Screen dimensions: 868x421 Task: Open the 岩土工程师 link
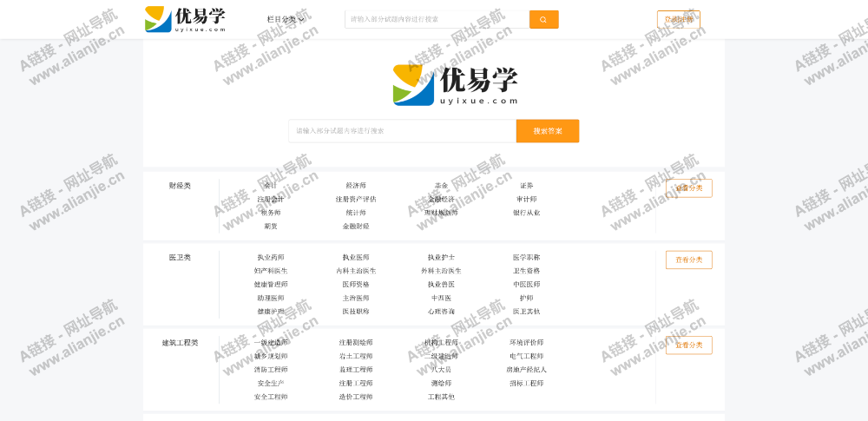pos(356,356)
